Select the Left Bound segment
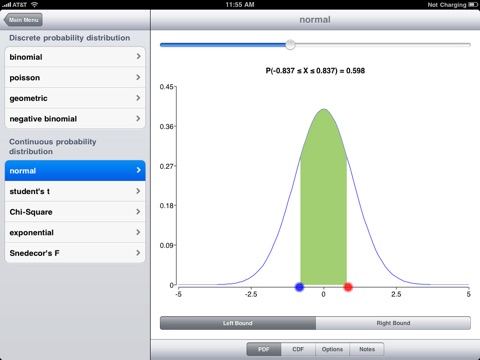The width and height of the screenshot is (480, 360). tap(238, 323)
